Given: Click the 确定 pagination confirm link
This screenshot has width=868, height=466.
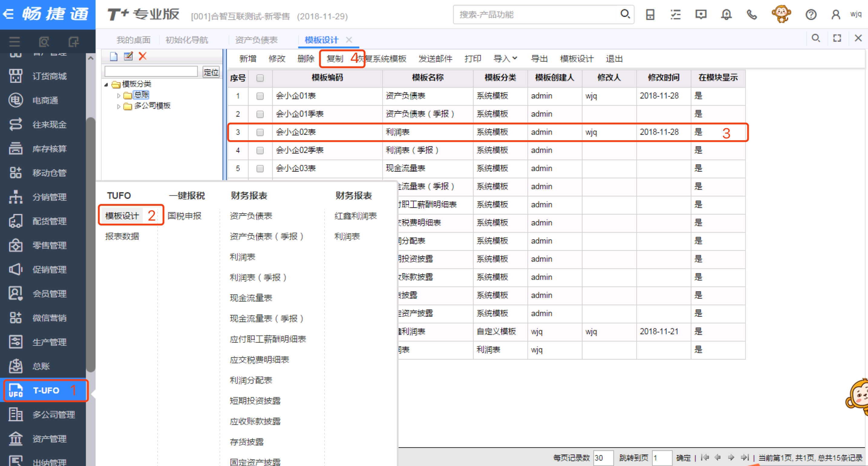Looking at the screenshot, I should pyautogui.click(x=683, y=458).
